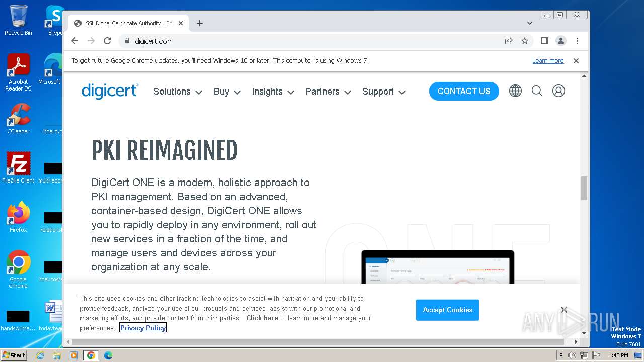The image size is (644, 362).
Task: Open File Explorer from the taskbar
Action: click(57, 355)
